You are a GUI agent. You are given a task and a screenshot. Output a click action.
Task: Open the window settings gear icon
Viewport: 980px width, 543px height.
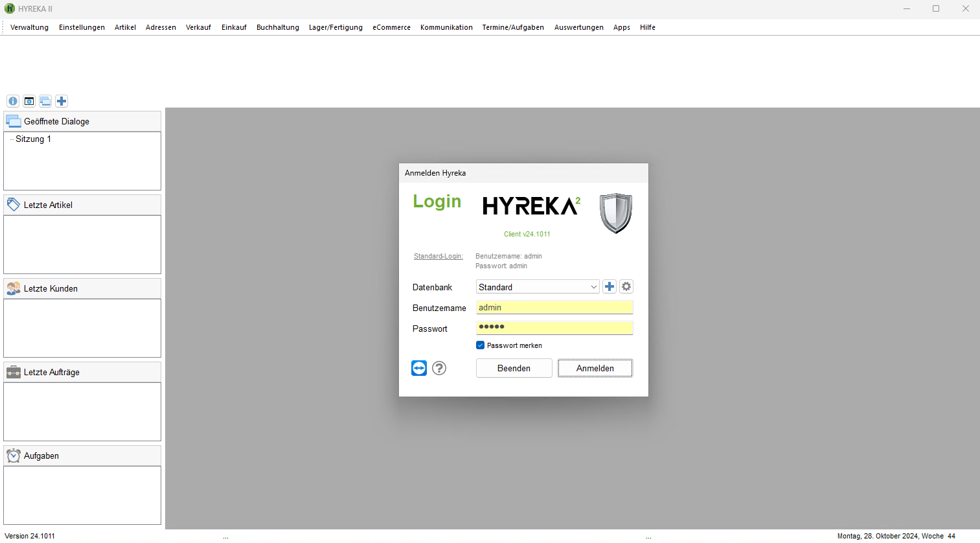pos(29,101)
